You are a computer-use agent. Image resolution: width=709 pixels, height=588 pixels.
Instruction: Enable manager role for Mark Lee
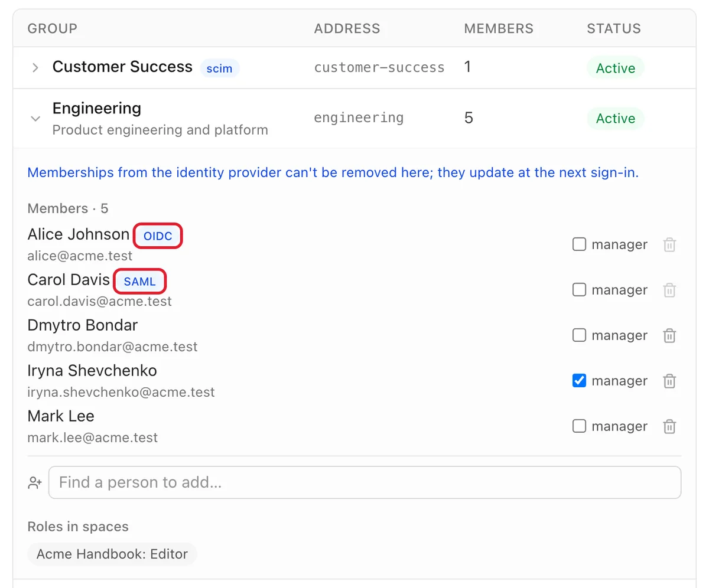579,426
